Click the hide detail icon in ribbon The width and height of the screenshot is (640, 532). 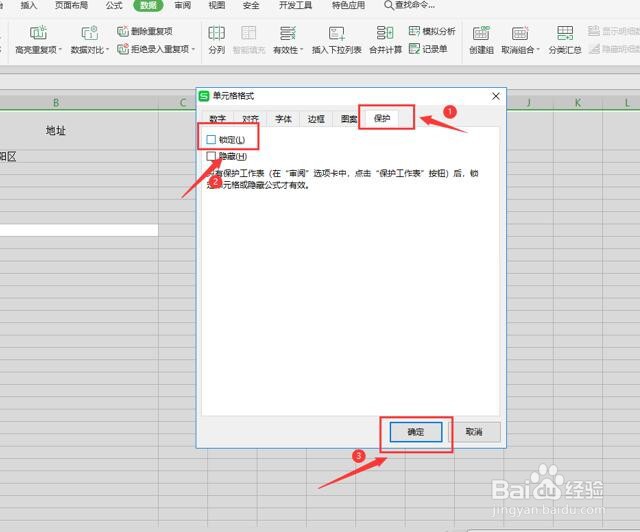point(594,49)
